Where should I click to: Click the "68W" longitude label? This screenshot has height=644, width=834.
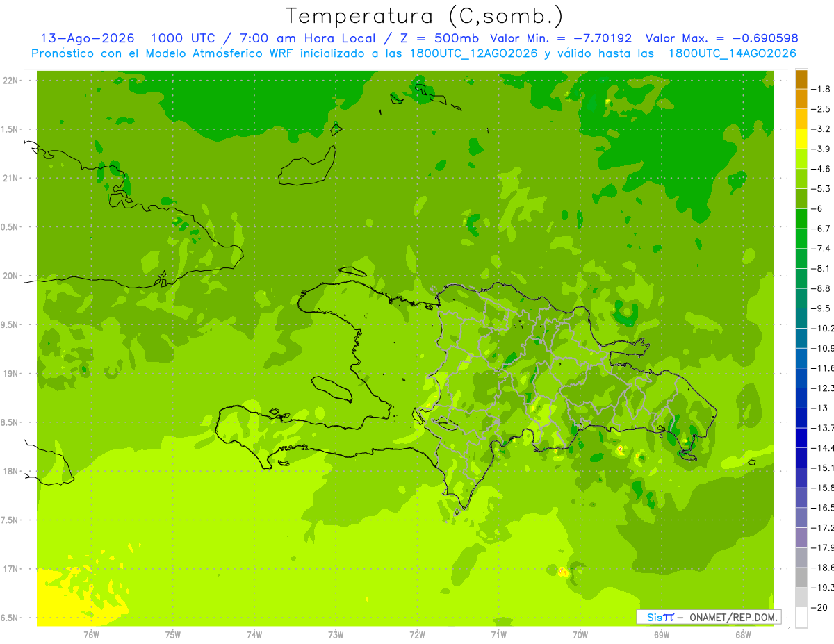[x=743, y=634]
